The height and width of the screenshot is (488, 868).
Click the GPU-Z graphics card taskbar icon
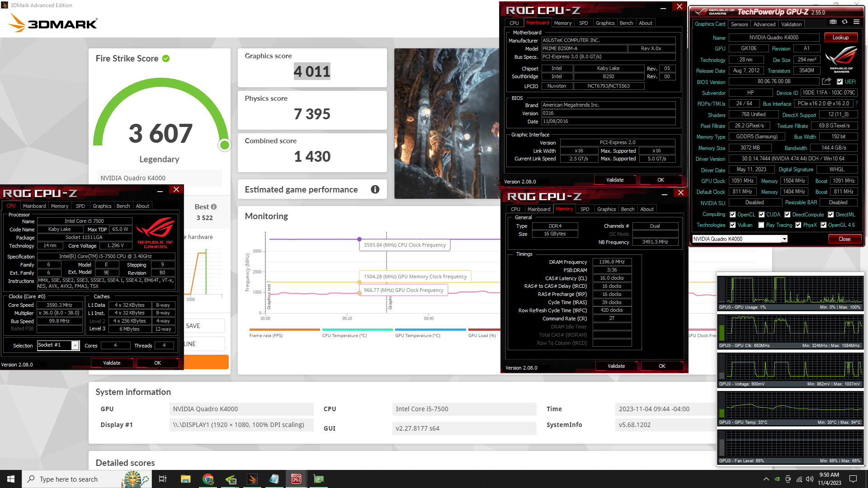[x=319, y=479]
